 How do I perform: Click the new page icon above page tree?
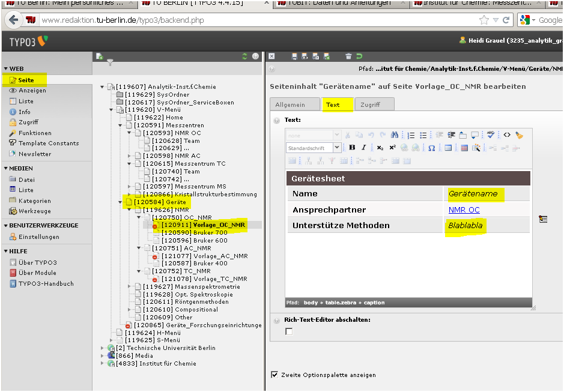pyautogui.click(x=100, y=56)
